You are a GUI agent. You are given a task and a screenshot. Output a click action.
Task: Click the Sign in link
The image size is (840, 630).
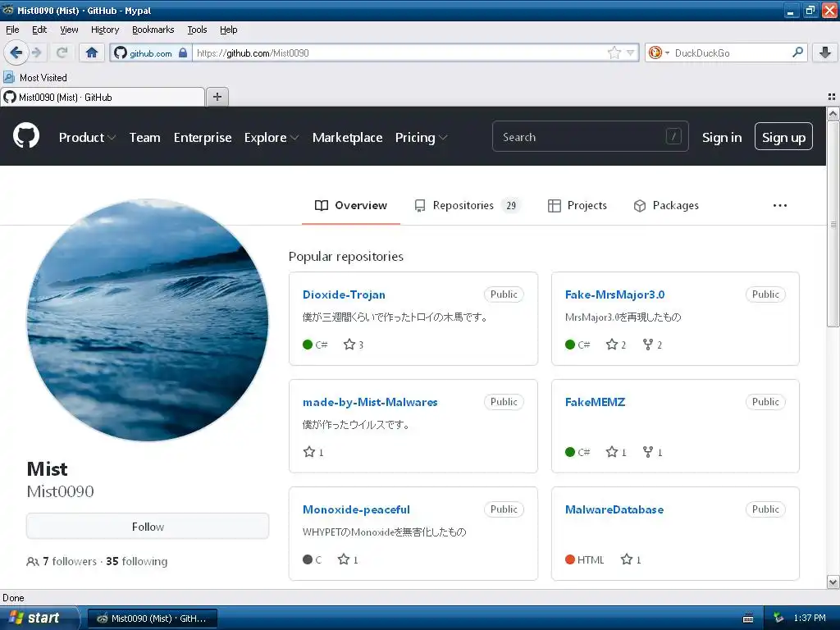pos(722,138)
